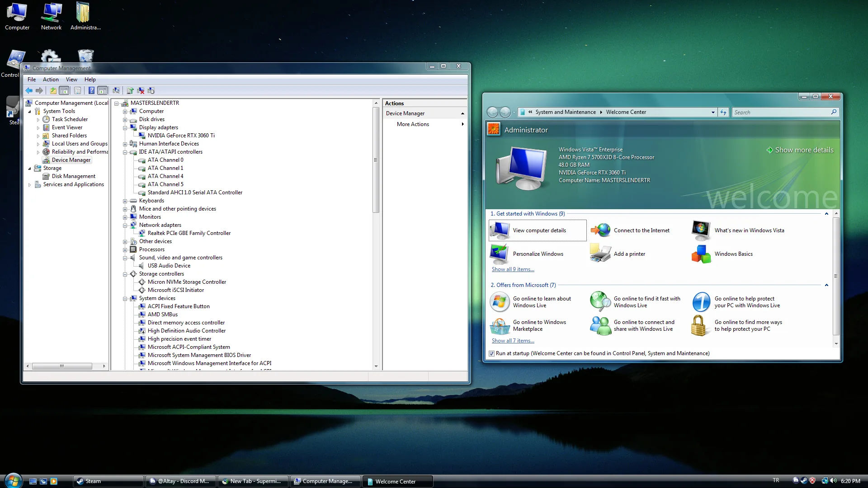Collapse the Display adapters category
The height and width of the screenshot is (488, 868).
125,127
